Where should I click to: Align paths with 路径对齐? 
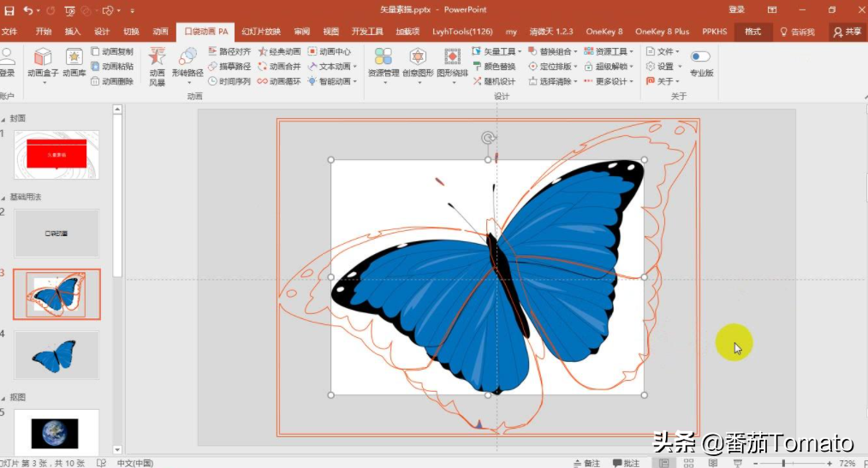tap(229, 51)
